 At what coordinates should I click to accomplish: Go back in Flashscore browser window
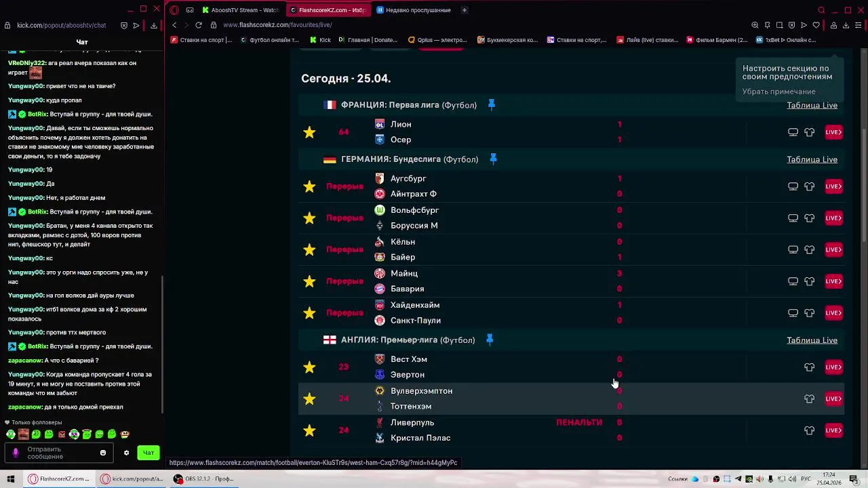[174, 25]
